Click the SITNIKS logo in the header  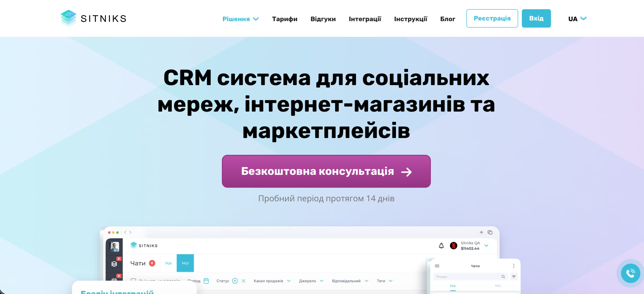tap(93, 18)
